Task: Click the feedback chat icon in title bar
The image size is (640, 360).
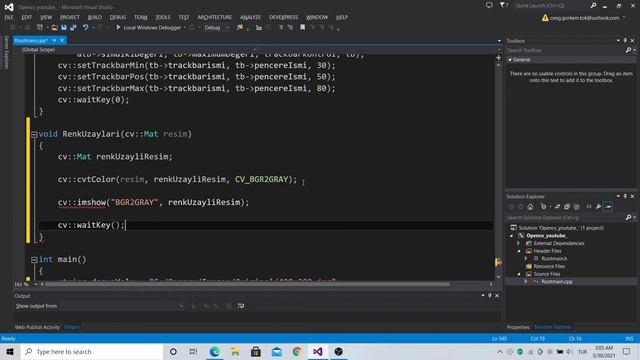Action: click(x=489, y=5)
